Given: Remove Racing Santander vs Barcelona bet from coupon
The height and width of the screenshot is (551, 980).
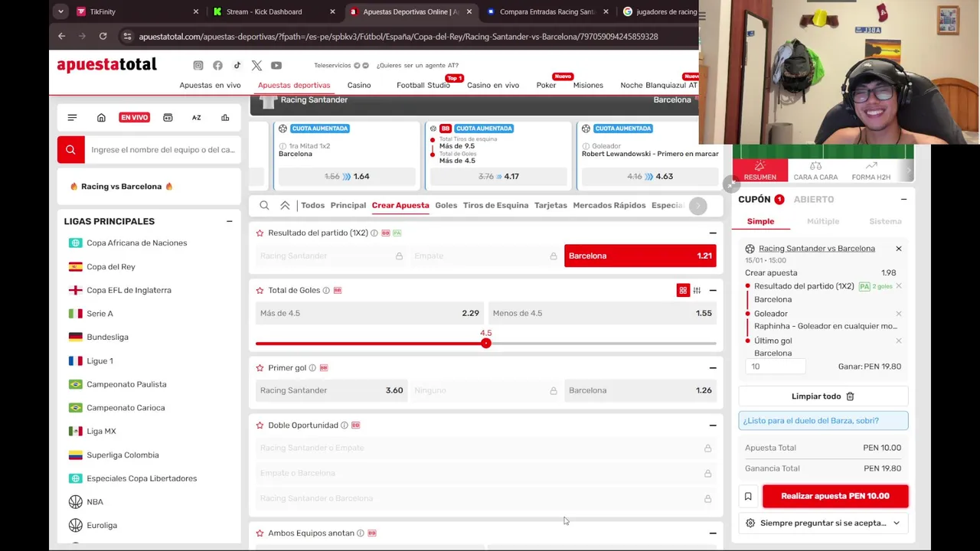Looking at the screenshot, I should 899,248.
